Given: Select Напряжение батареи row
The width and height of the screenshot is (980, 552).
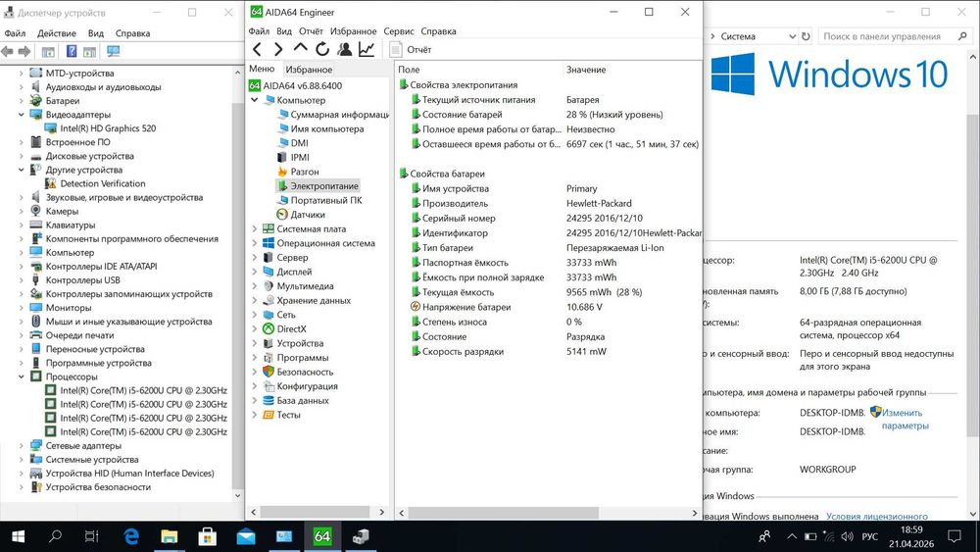Looking at the screenshot, I should pos(548,307).
